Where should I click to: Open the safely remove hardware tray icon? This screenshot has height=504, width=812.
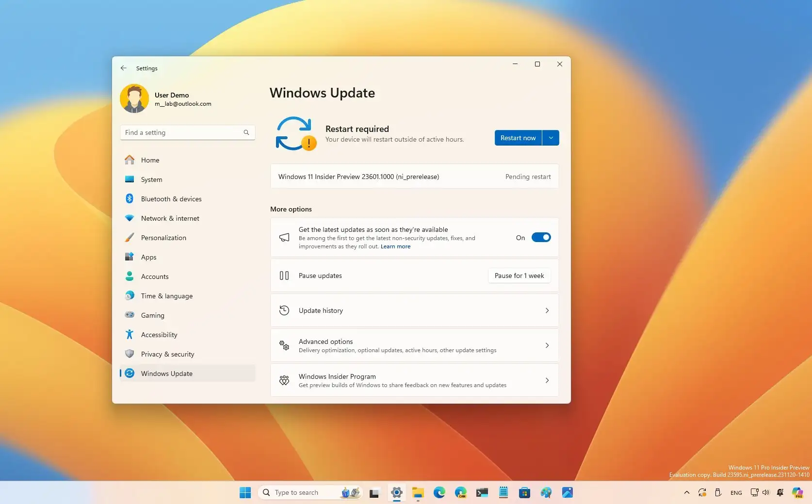click(718, 492)
